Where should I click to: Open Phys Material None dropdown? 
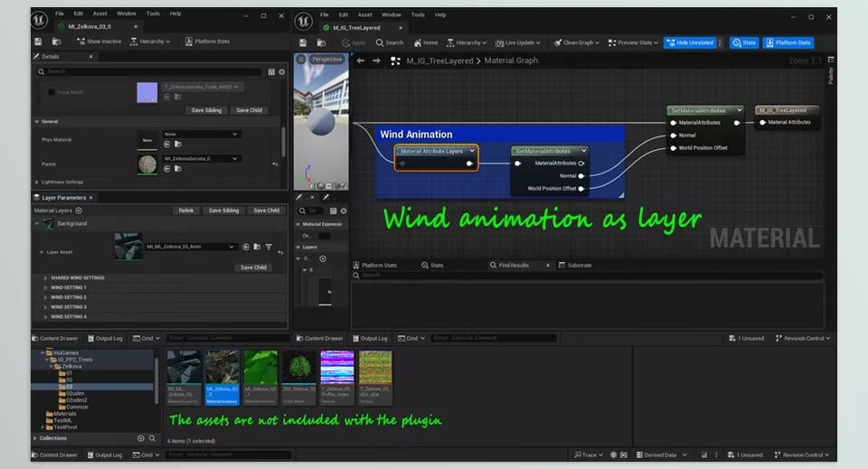click(201, 135)
